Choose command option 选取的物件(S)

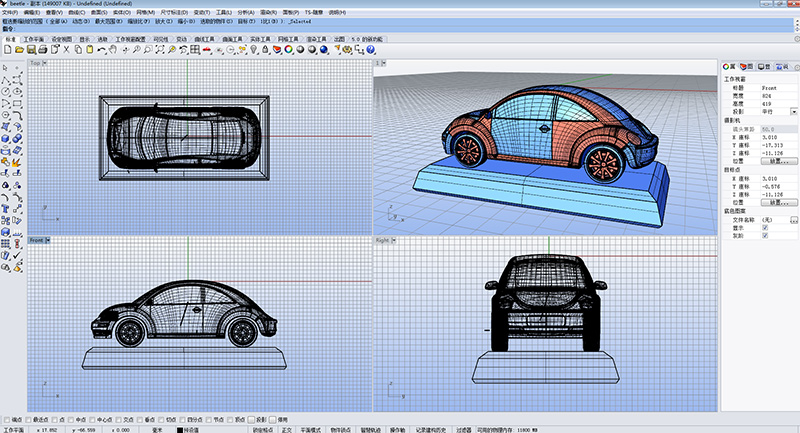216,22
